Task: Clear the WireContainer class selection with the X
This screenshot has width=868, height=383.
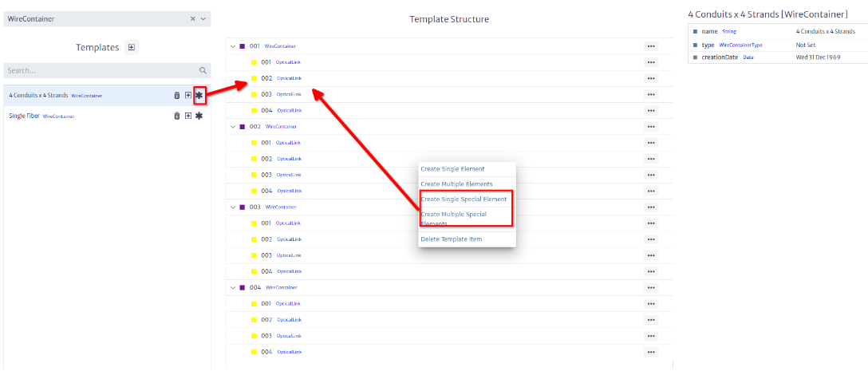Action: point(193,18)
